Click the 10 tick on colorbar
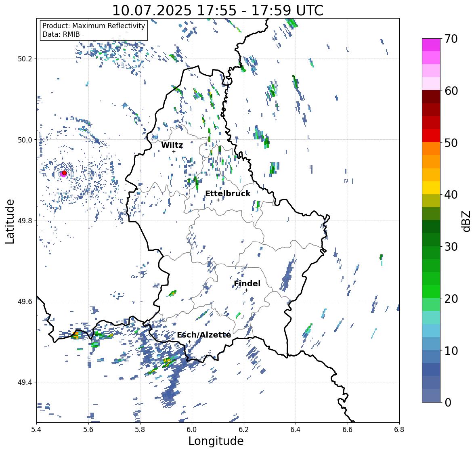 coord(451,350)
